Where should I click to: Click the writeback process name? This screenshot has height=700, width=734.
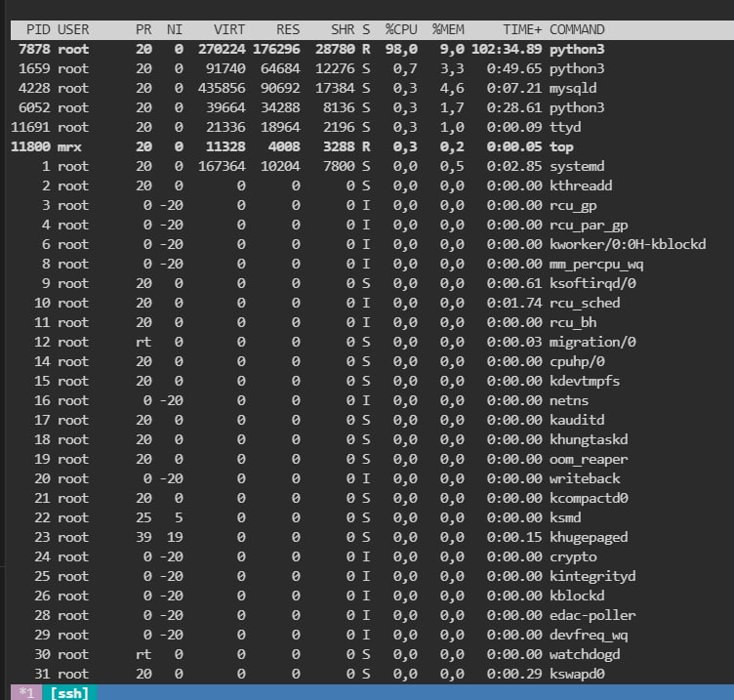coord(585,478)
